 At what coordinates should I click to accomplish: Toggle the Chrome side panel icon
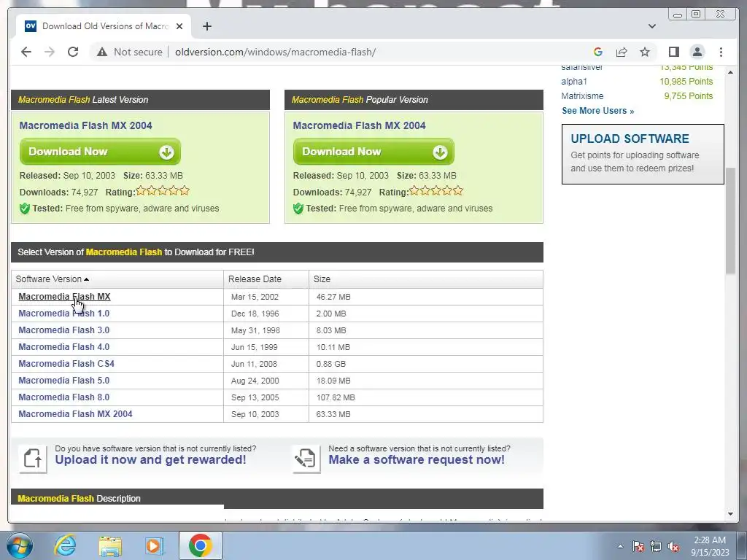coord(673,52)
